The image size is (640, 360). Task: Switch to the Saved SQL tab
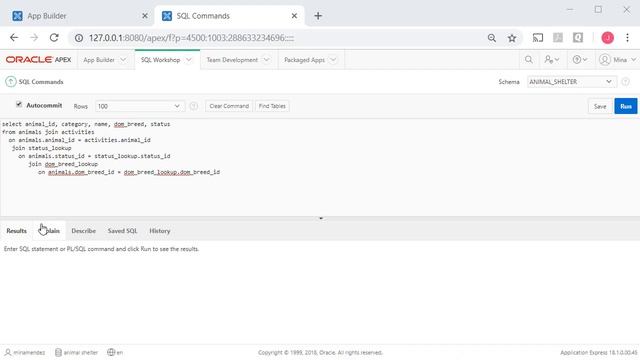(122, 231)
